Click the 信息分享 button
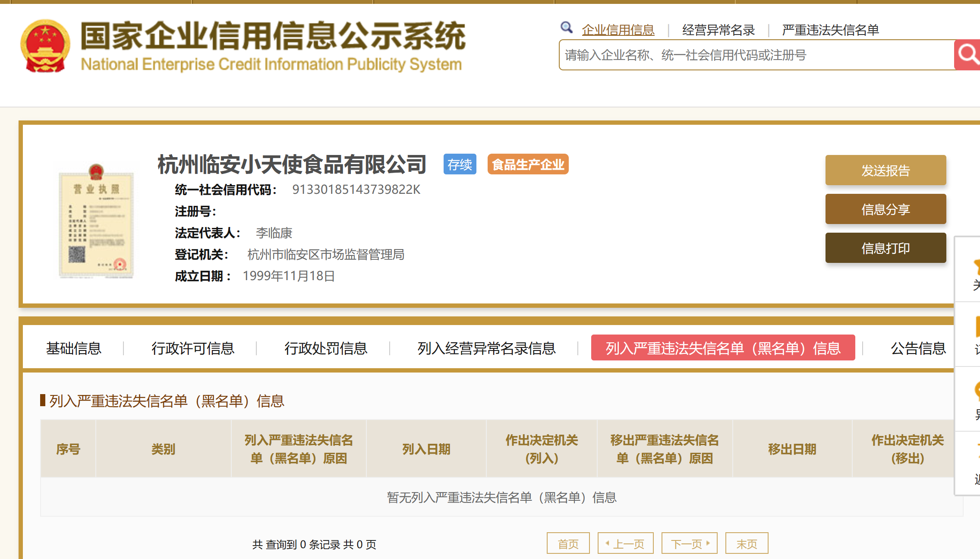Image resolution: width=980 pixels, height=559 pixels. pos(885,209)
